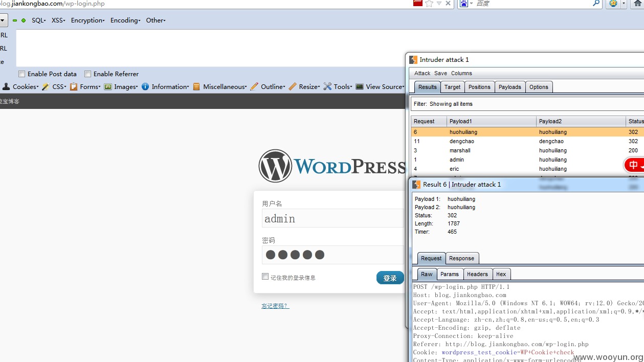Viewport: 644px width, 362px height.
Task: Click the red IME 中 floating icon
Action: [634, 165]
